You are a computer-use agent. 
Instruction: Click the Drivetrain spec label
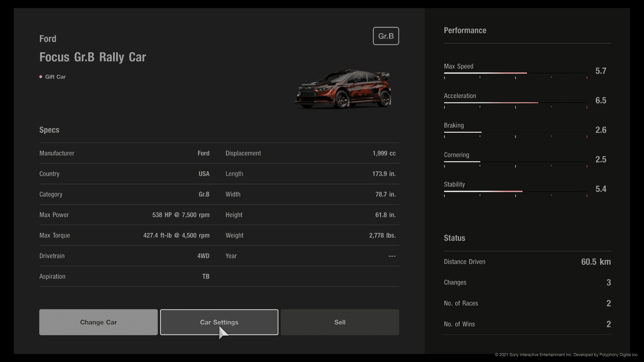click(52, 256)
